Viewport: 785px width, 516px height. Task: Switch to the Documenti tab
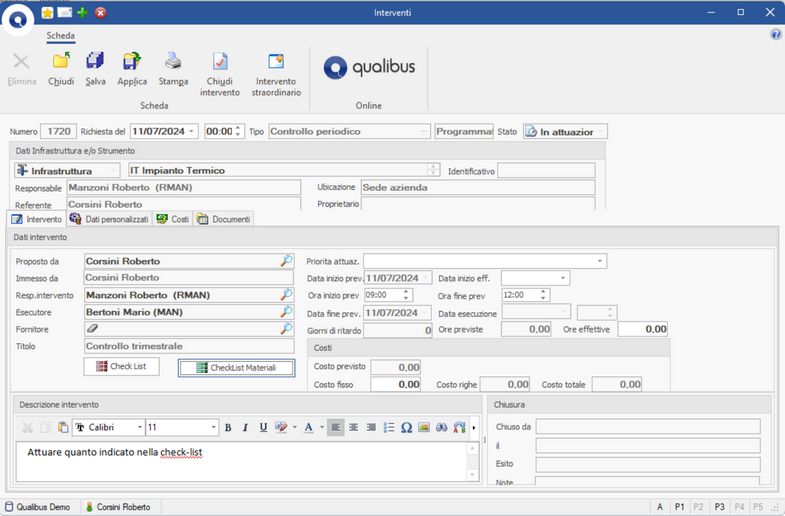pos(223,219)
